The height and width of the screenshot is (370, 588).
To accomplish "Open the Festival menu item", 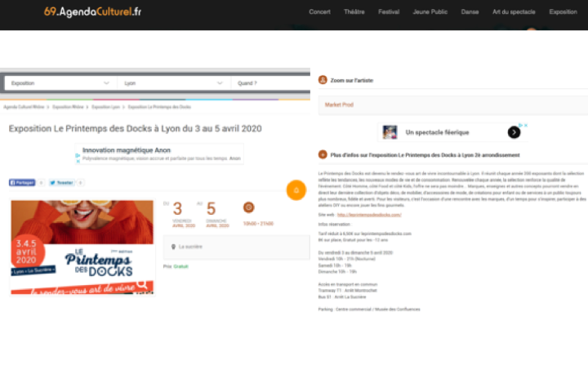I will (389, 12).
